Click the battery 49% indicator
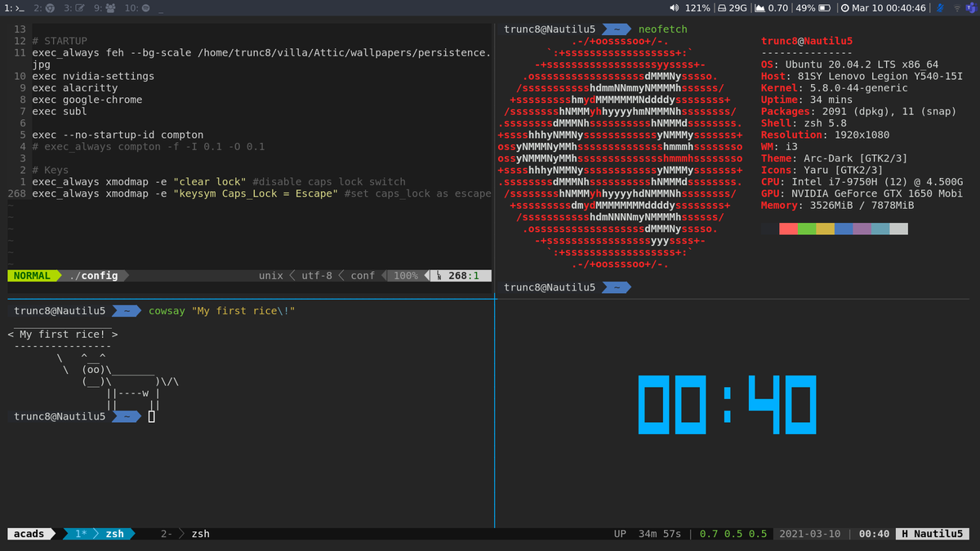This screenshot has width=980, height=551. [813, 7]
